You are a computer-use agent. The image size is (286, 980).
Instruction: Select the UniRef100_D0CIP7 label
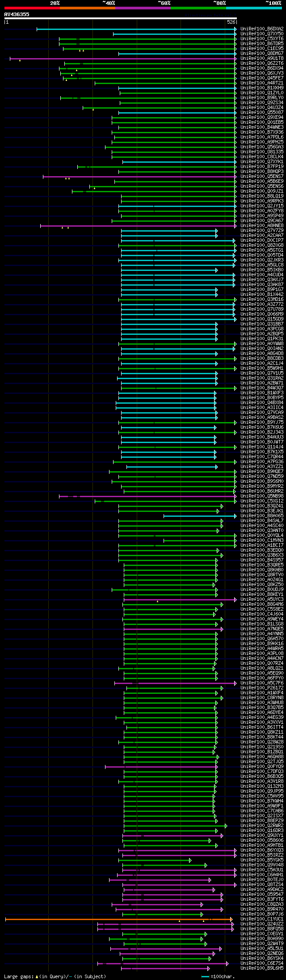point(262,241)
